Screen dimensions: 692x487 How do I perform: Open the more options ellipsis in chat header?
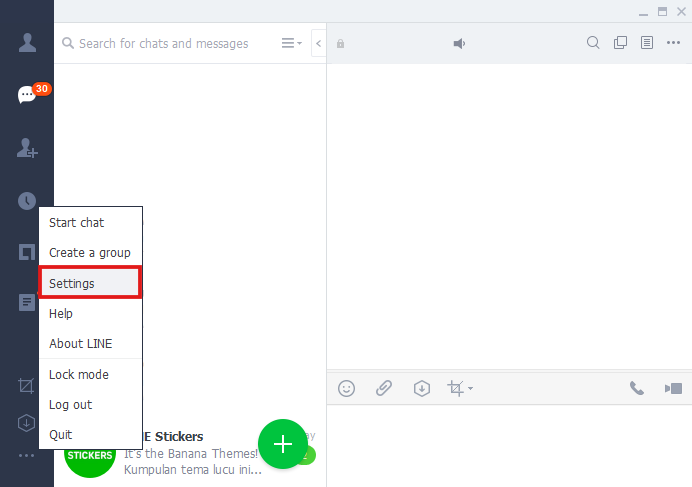[x=673, y=43]
